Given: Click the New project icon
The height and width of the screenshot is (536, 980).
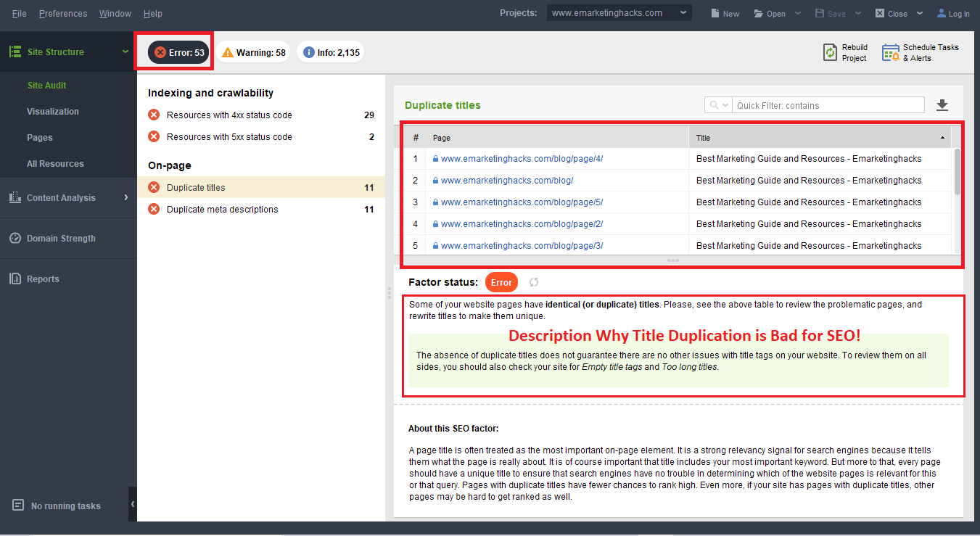Looking at the screenshot, I should tap(715, 13).
